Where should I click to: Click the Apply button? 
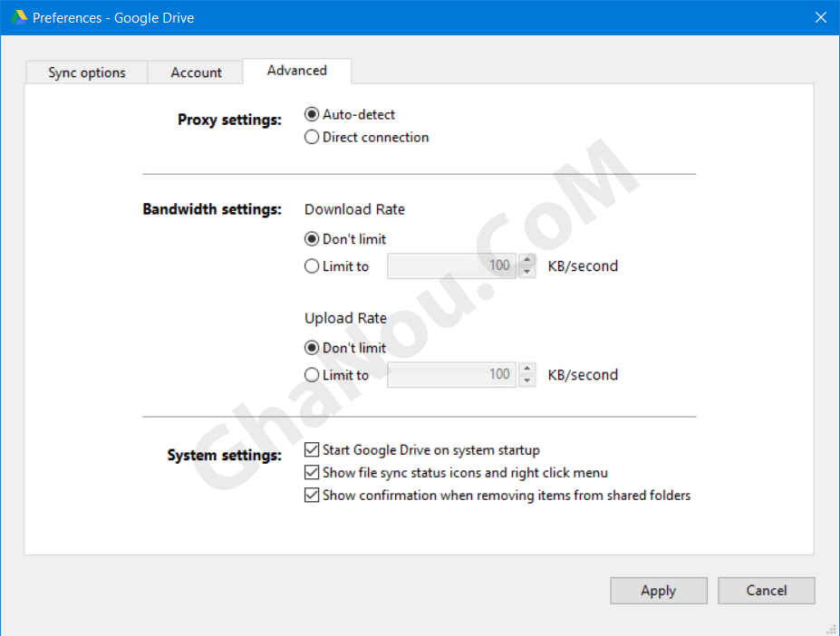pos(659,591)
